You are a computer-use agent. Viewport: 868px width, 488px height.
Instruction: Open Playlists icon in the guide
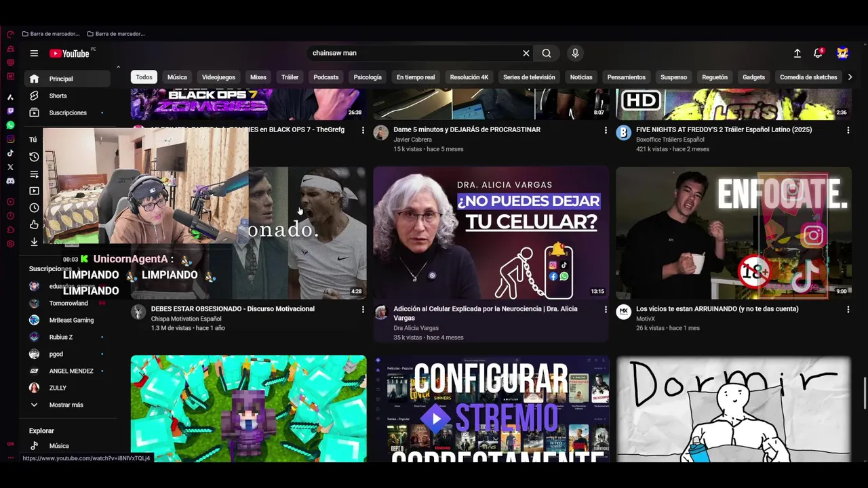(34, 174)
